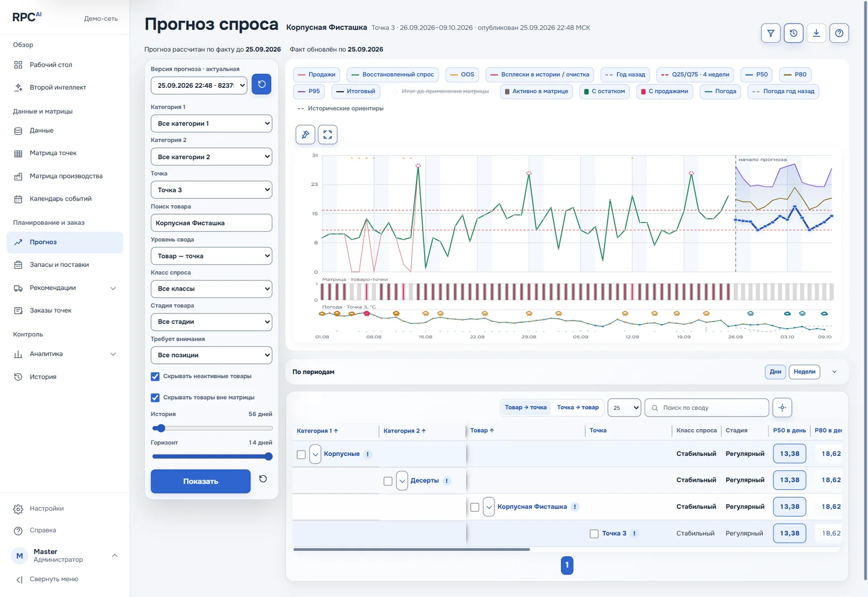The image size is (868, 597).
Task: Go to page 1 of table
Action: [x=567, y=565]
